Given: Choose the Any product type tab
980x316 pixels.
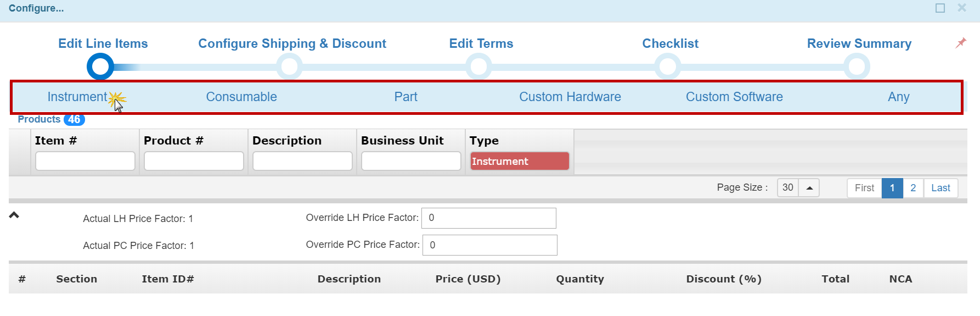Looking at the screenshot, I should [898, 97].
